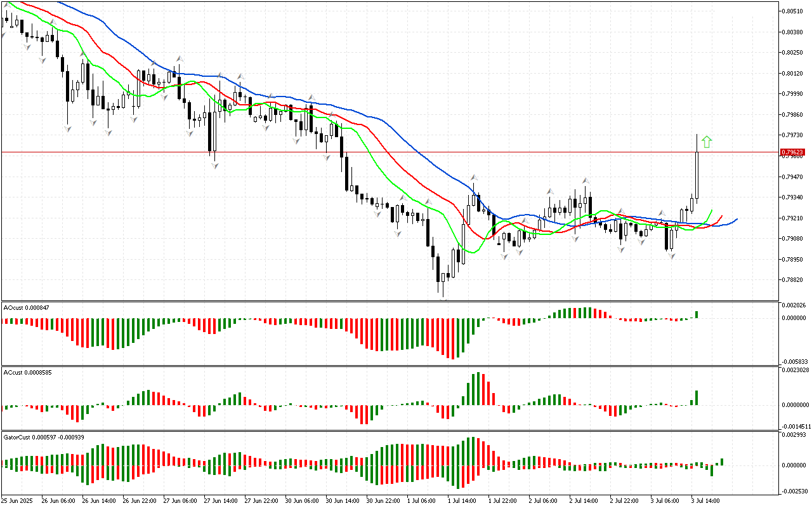Click the right tip of the green Alligator line
Image resolution: width=812 pixels, height=508 pixels.
coord(712,210)
